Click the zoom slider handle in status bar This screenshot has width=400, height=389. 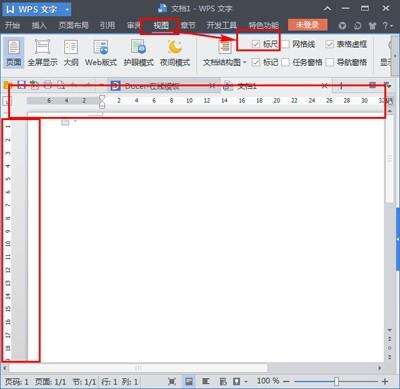[x=336, y=381]
